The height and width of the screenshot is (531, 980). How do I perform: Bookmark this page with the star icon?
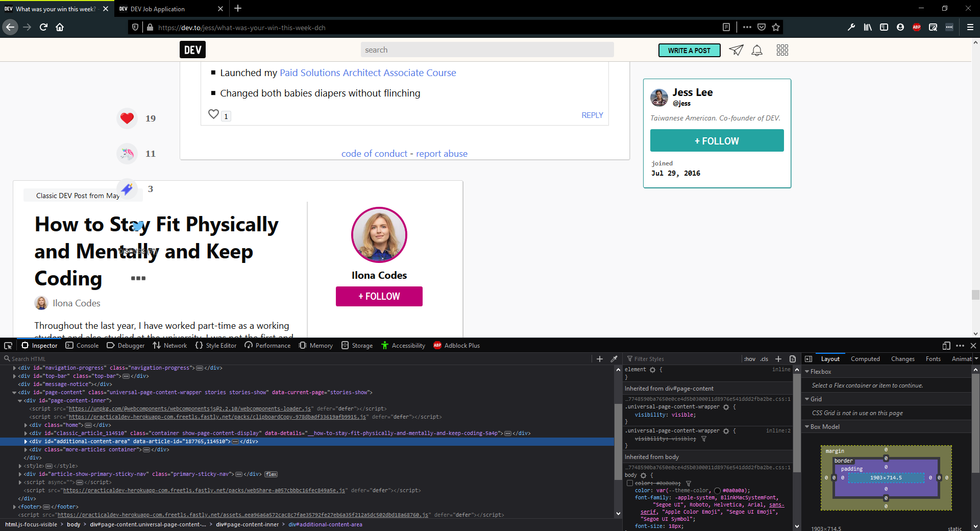coord(776,27)
